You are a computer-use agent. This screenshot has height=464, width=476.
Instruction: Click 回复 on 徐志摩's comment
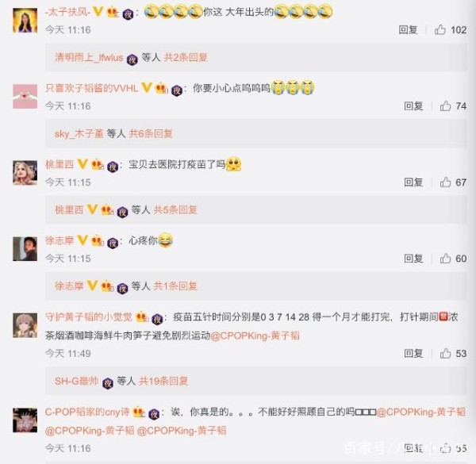click(413, 259)
